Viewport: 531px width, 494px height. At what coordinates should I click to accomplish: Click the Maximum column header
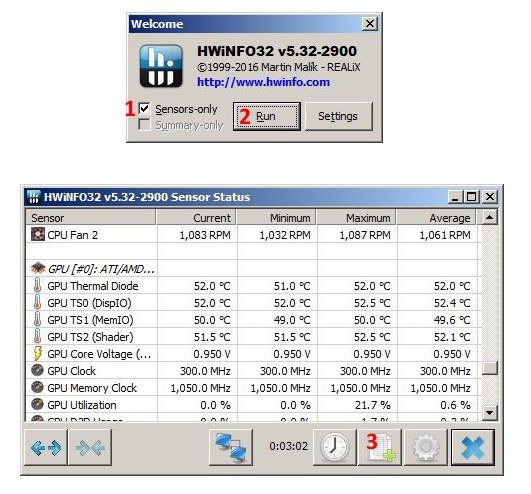(356, 218)
